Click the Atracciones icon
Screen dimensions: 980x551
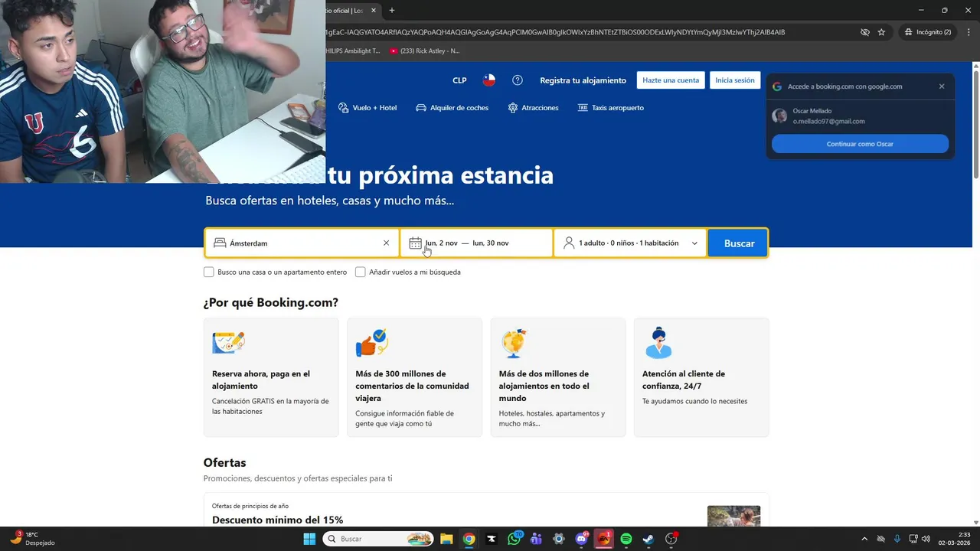[x=513, y=108]
